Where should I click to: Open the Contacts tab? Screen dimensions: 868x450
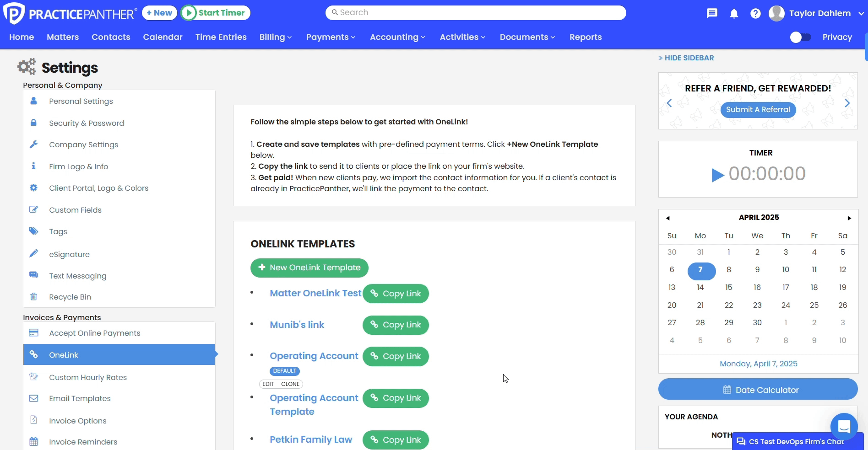pyautogui.click(x=111, y=37)
